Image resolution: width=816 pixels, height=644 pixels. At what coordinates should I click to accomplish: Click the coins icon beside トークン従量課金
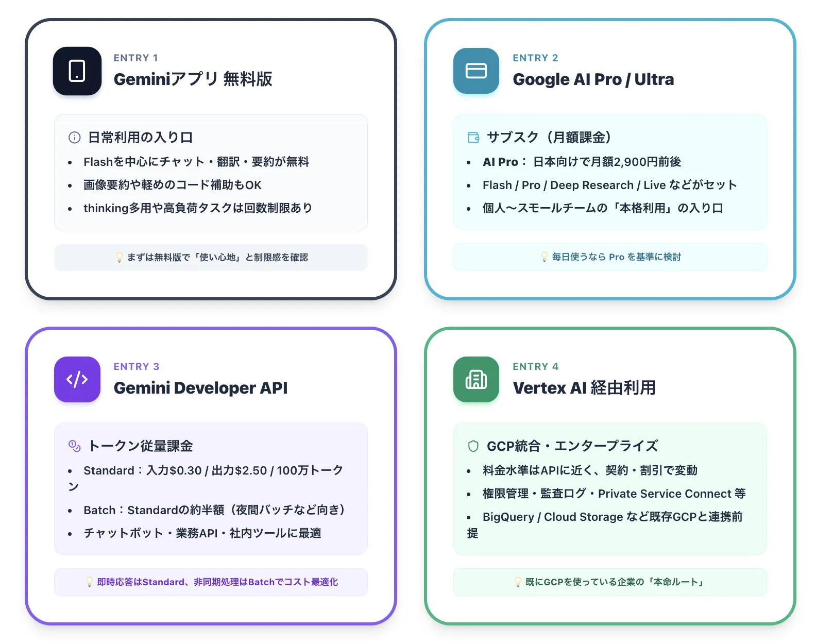[75, 446]
